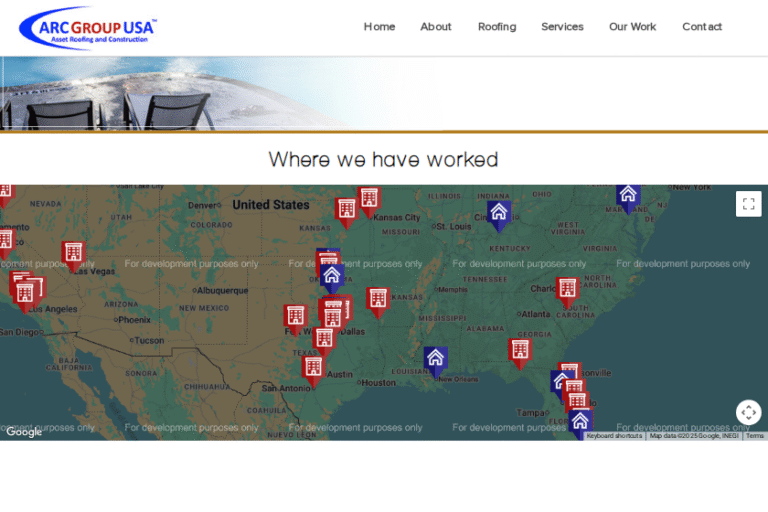This screenshot has height=512, width=768.
Task: Click the blue house marker near Cincinnati
Action: coord(498,212)
